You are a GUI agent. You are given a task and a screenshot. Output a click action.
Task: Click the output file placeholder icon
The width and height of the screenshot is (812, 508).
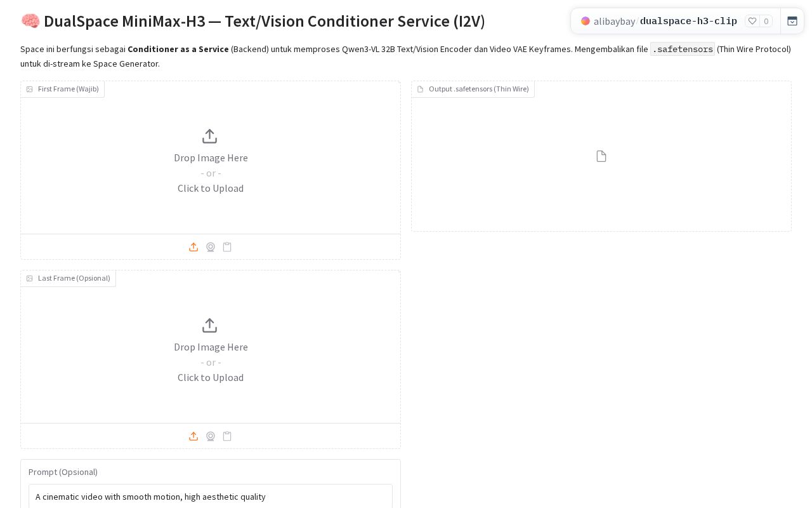(601, 156)
